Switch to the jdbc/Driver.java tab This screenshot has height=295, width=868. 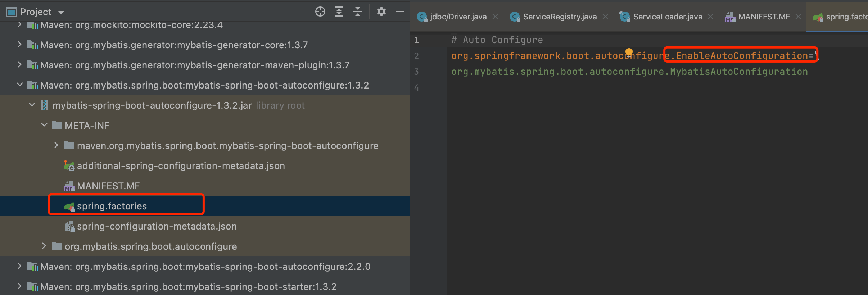[x=458, y=17]
